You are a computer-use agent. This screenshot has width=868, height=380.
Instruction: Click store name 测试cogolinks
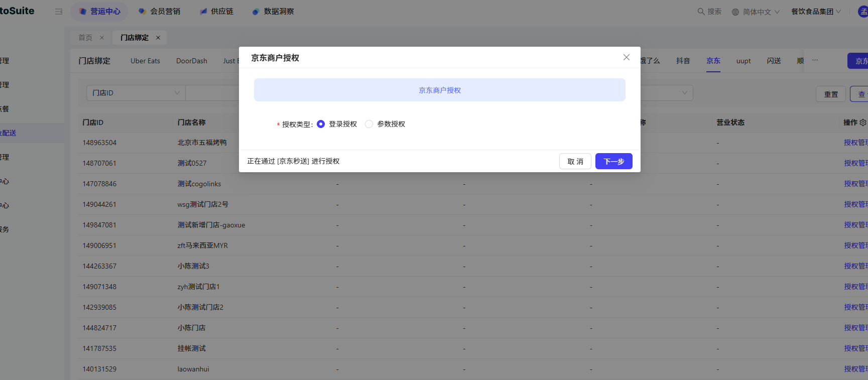click(199, 184)
